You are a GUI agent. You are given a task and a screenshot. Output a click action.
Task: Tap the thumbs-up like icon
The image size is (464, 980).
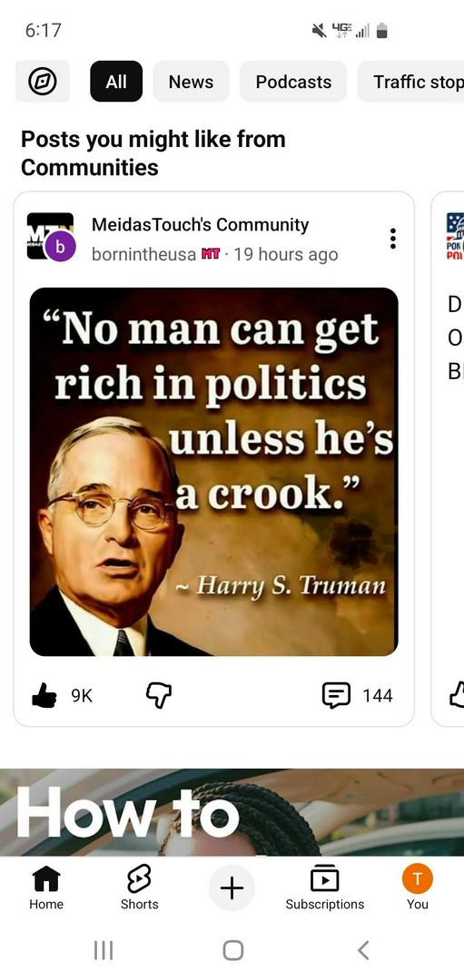click(x=44, y=695)
